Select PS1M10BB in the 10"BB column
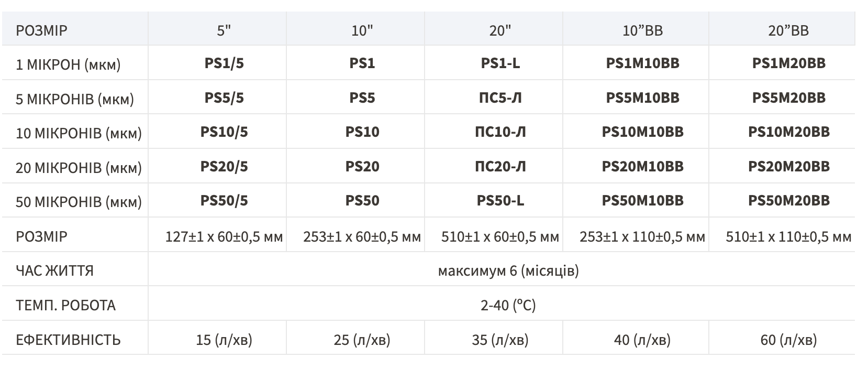This screenshot has width=868, height=390. pos(642,63)
